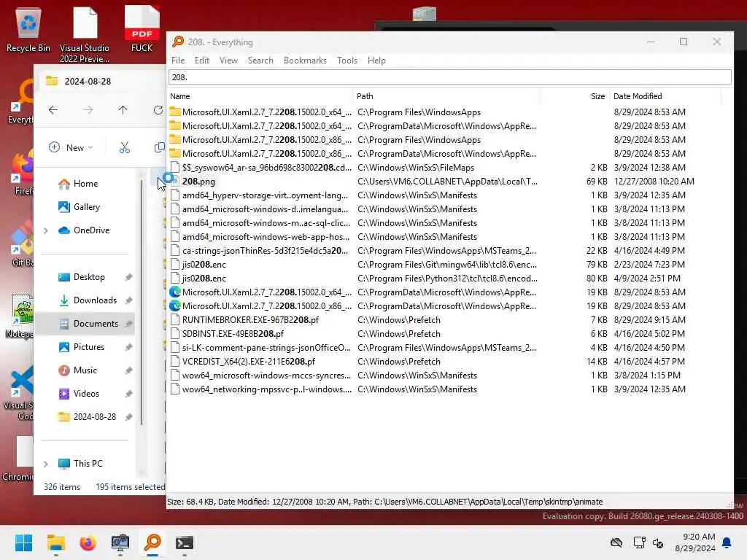Open the New dropdown in File Explorer

coord(71,147)
